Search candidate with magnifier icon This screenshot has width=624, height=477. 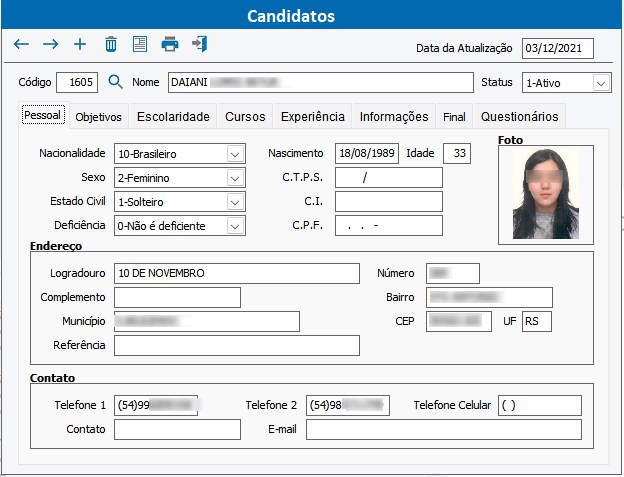115,82
